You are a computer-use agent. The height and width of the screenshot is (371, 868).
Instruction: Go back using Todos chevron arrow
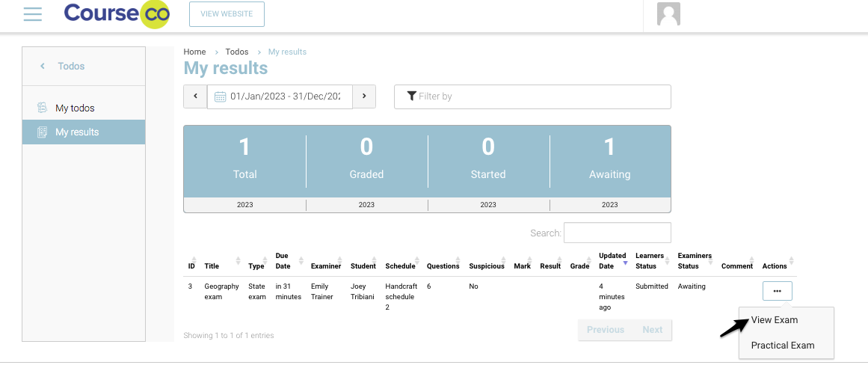click(43, 67)
